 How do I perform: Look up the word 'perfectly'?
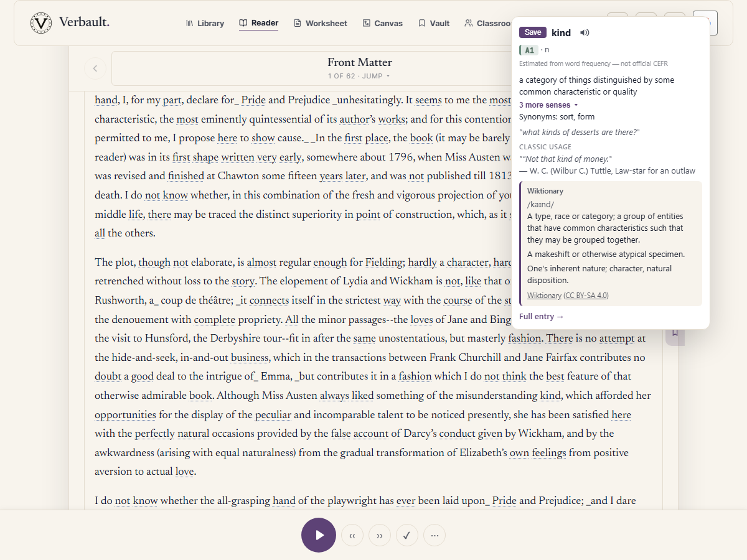coord(154,434)
